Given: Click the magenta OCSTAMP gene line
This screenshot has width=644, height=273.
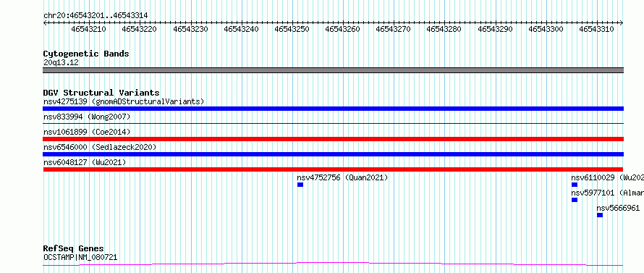Looking at the screenshot, I should [x=333, y=264].
